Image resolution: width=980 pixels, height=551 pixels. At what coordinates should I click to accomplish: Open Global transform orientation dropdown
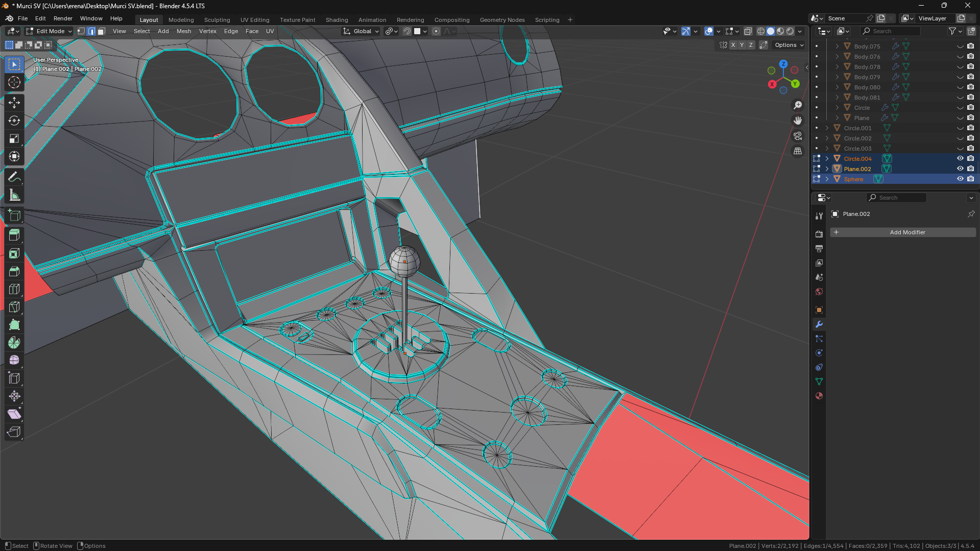pyautogui.click(x=361, y=31)
